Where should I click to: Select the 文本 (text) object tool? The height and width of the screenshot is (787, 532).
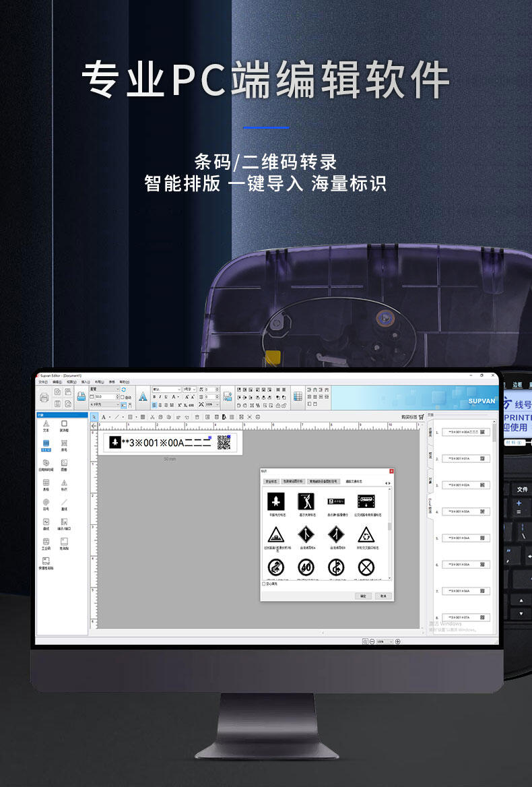[x=46, y=425]
